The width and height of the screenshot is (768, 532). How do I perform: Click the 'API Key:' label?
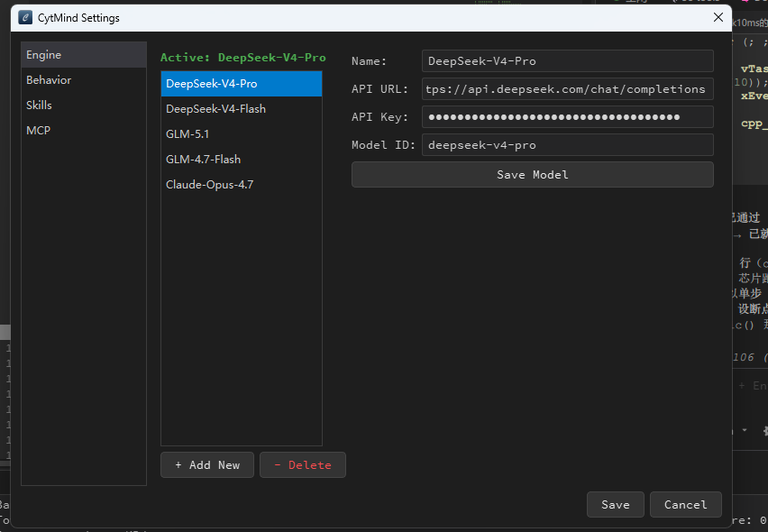click(379, 117)
